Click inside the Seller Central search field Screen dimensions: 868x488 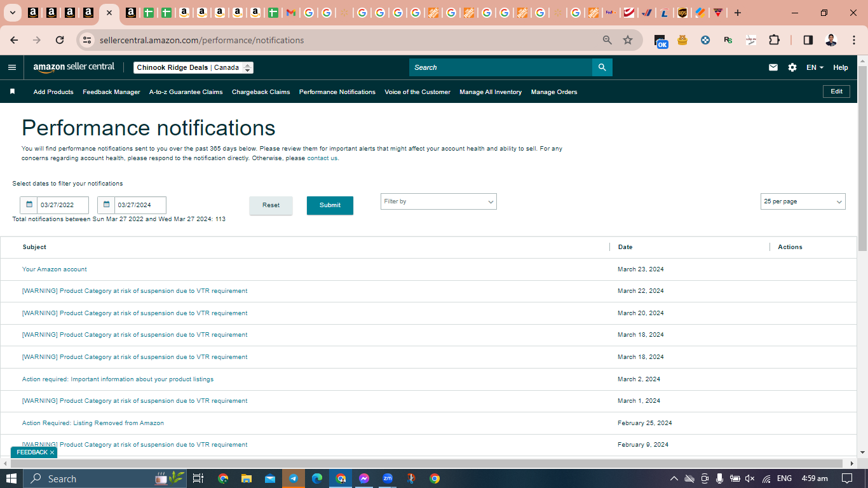click(501, 67)
